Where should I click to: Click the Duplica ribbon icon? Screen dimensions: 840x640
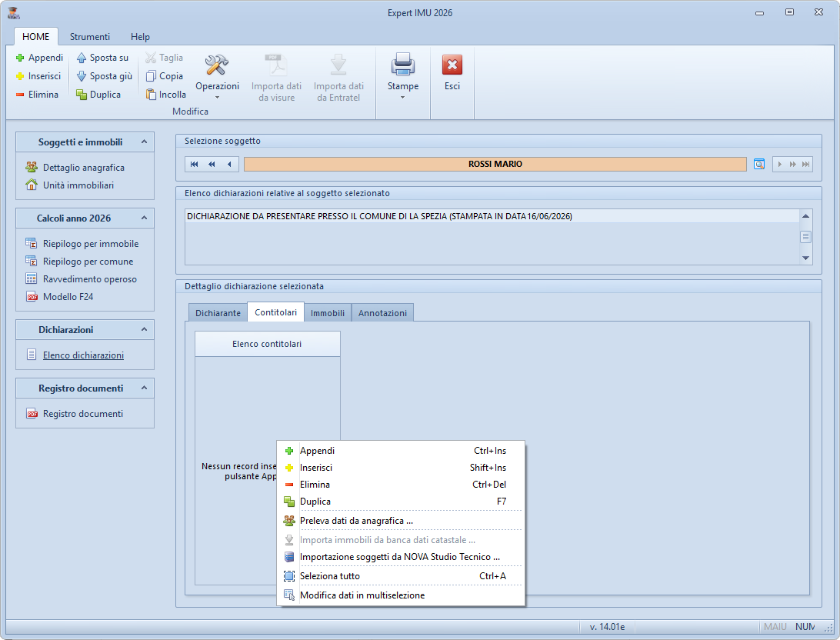[x=82, y=95]
